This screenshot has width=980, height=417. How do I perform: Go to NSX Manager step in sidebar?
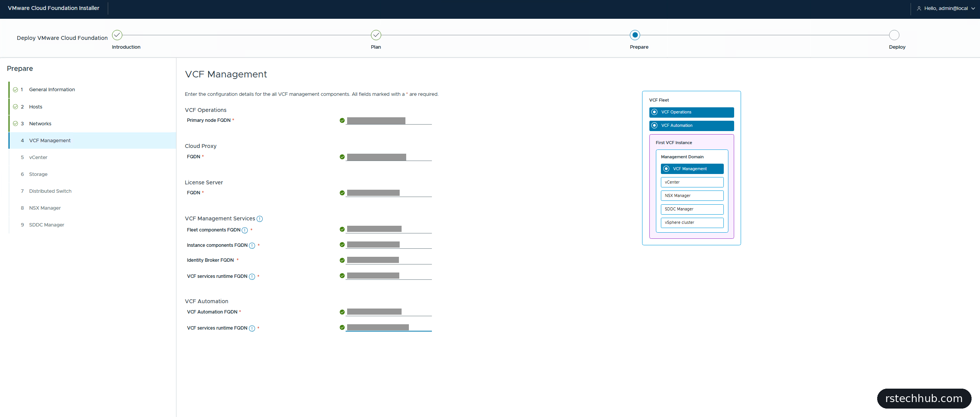[92, 208]
